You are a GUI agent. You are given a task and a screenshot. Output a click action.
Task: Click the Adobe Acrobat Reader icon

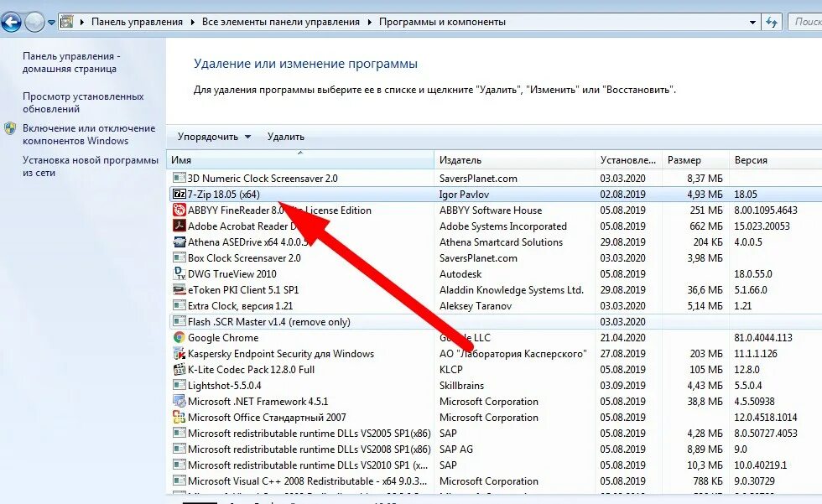(x=179, y=226)
